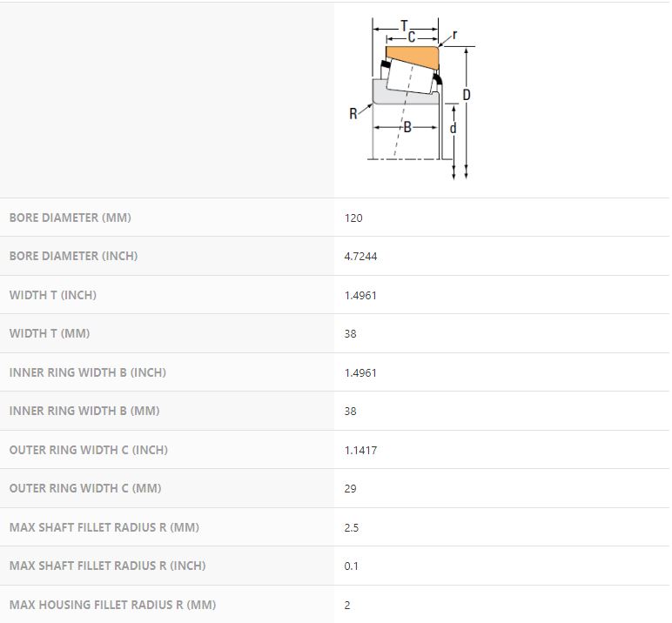Click the orange outer ring in diagram

(414, 58)
